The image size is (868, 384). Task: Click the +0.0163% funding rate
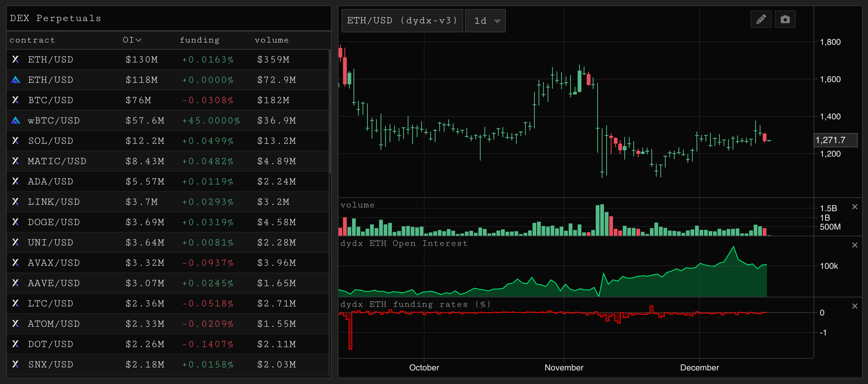[x=208, y=59]
